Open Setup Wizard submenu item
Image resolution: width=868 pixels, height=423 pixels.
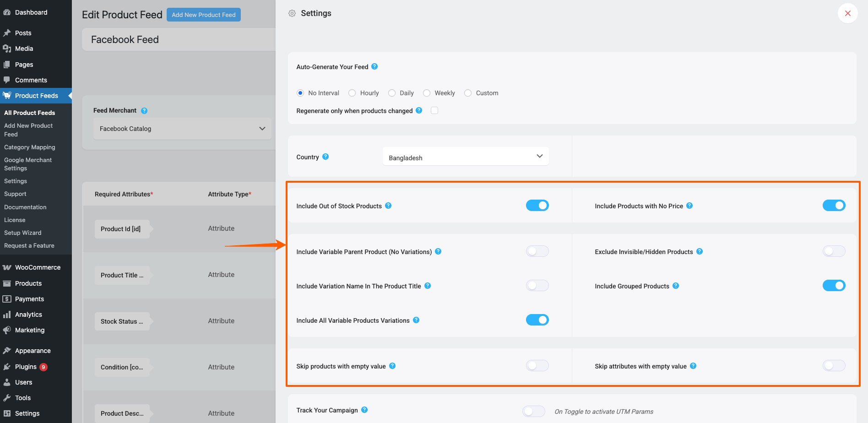[23, 233]
